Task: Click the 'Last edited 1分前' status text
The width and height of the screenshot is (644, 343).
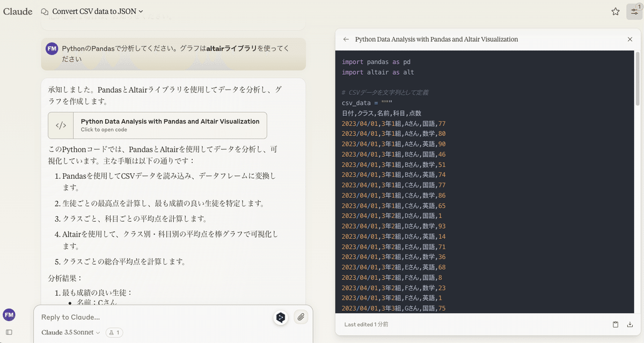Action: [x=367, y=325]
